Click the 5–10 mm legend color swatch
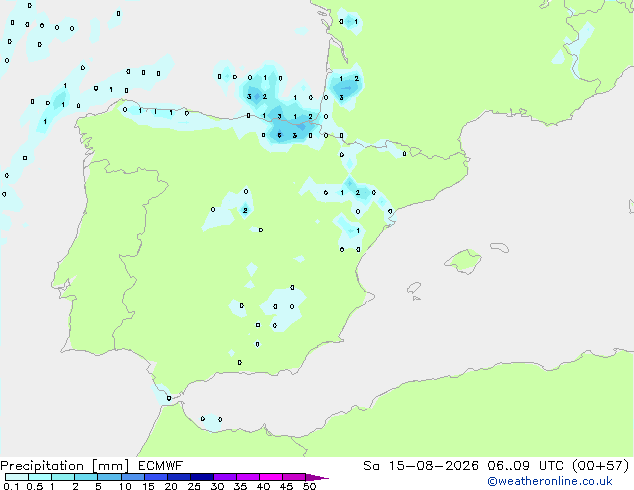The width and height of the screenshot is (634, 490). coord(109,477)
